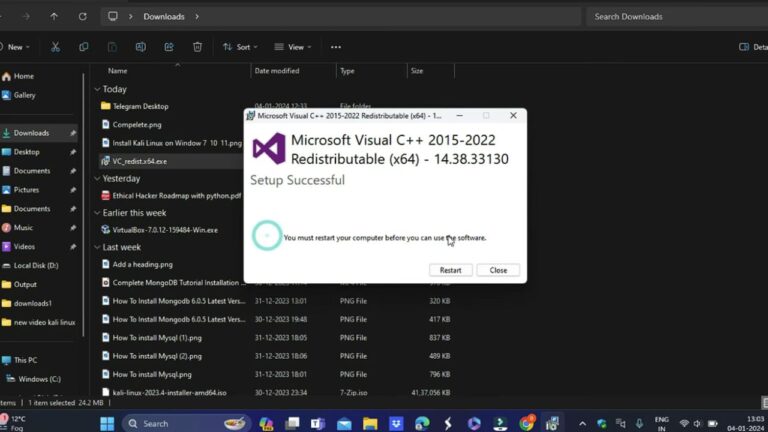The height and width of the screenshot is (432, 768).
Task: Click the Paste icon in toolbar
Action: tap(112, 47)
